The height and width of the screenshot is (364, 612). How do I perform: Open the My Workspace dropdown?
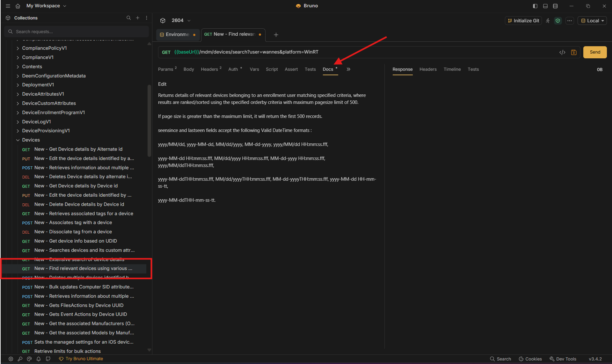46,6
